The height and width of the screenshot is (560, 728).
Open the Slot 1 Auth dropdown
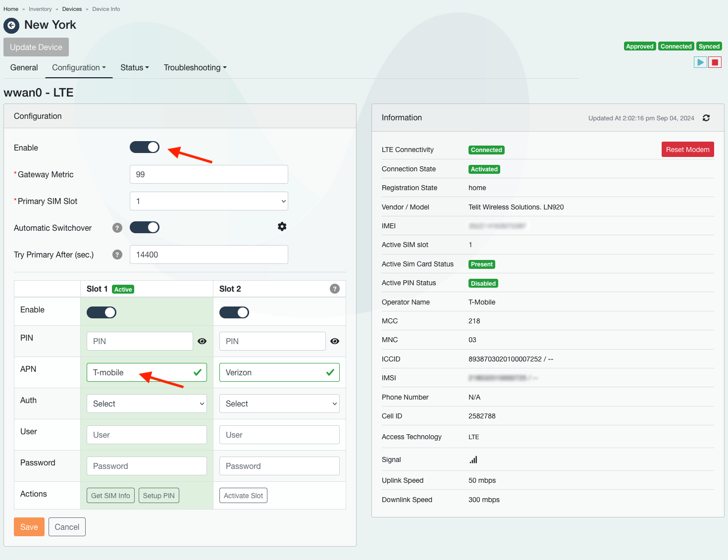point(147,404)
